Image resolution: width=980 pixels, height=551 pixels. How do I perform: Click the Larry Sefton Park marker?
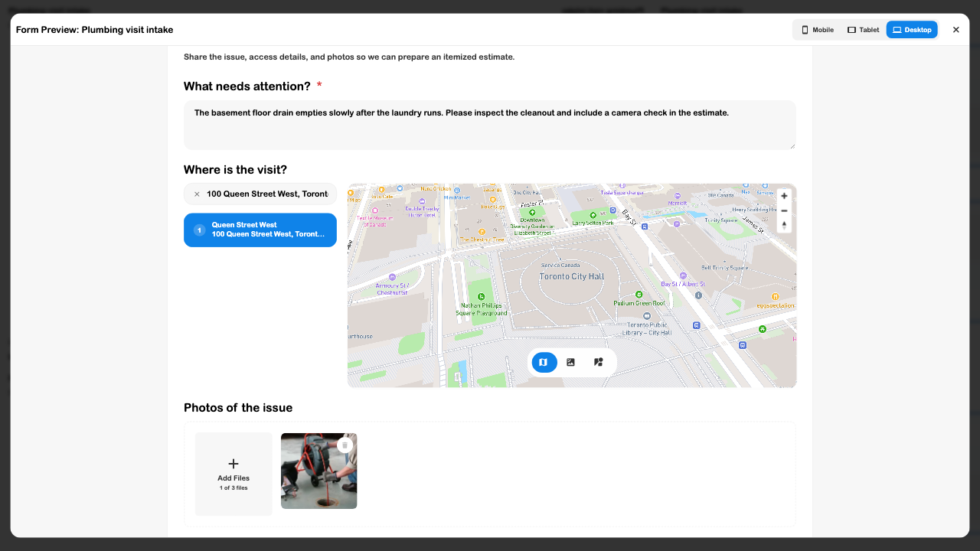593,215
